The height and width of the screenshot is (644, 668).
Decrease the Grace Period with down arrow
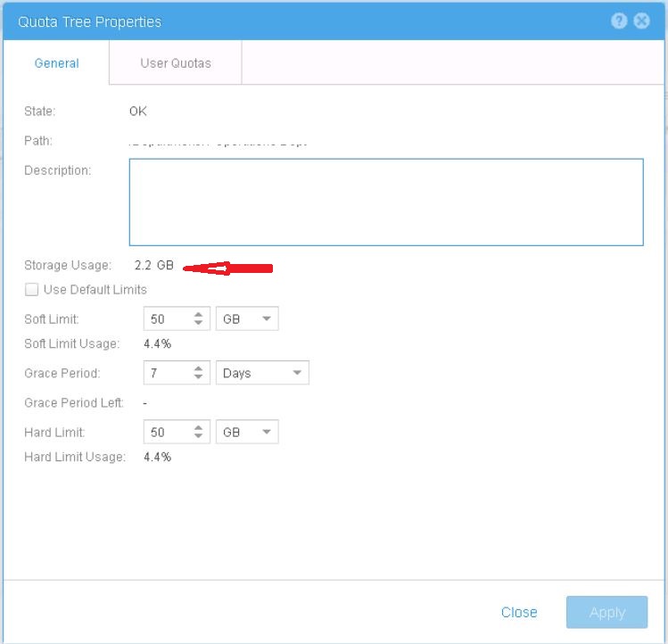[x=198, y=376]
